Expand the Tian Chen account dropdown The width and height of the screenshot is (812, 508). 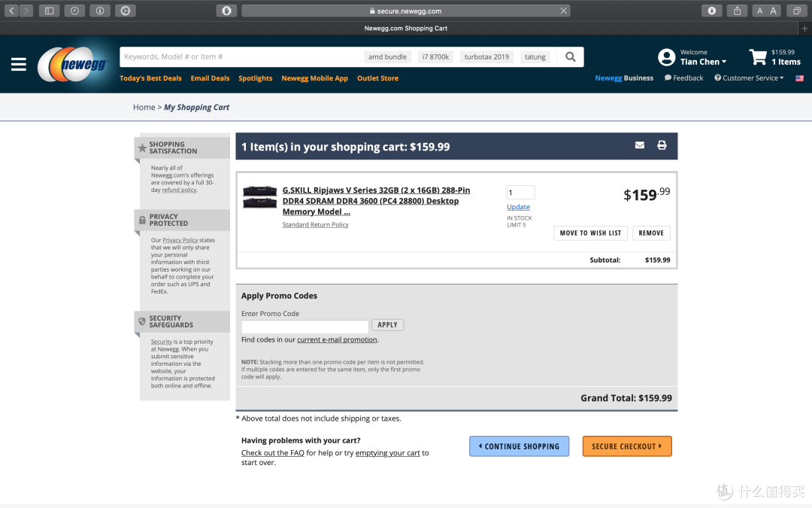click(x=703, y=62)
